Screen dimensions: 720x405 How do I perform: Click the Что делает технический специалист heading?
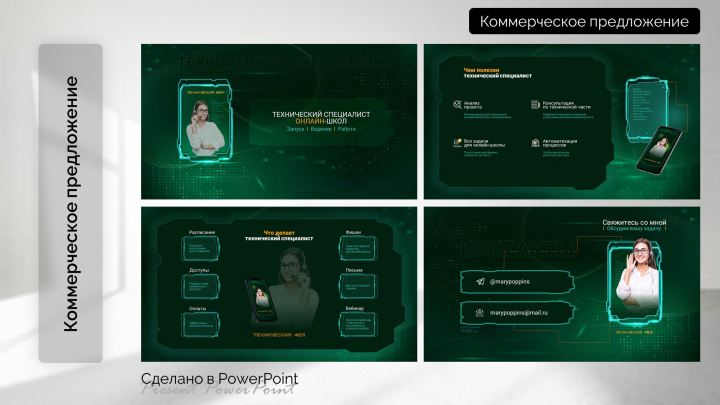[279, 236]
